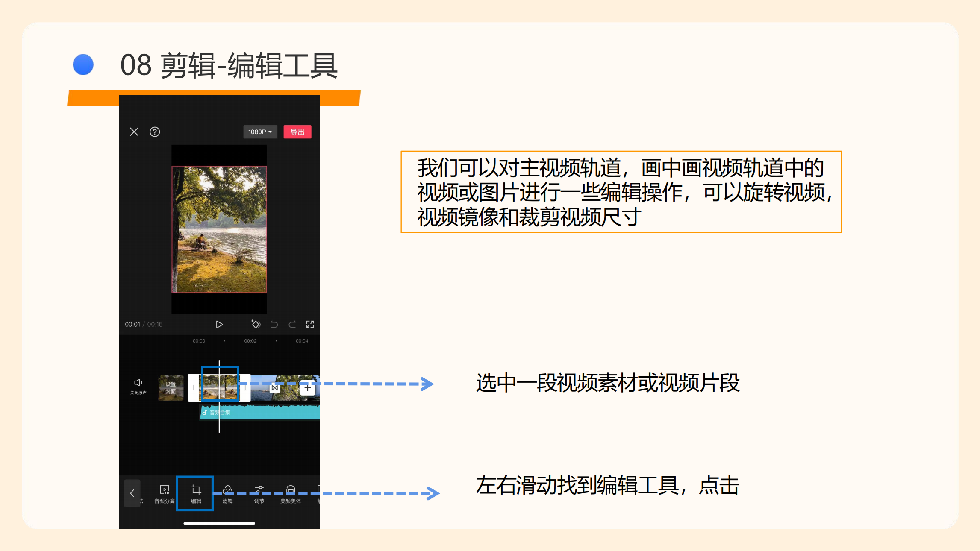This screenshot has height=551, width=980.
Task: Click the white playhead line on timeline
Action: click(219, 396)
